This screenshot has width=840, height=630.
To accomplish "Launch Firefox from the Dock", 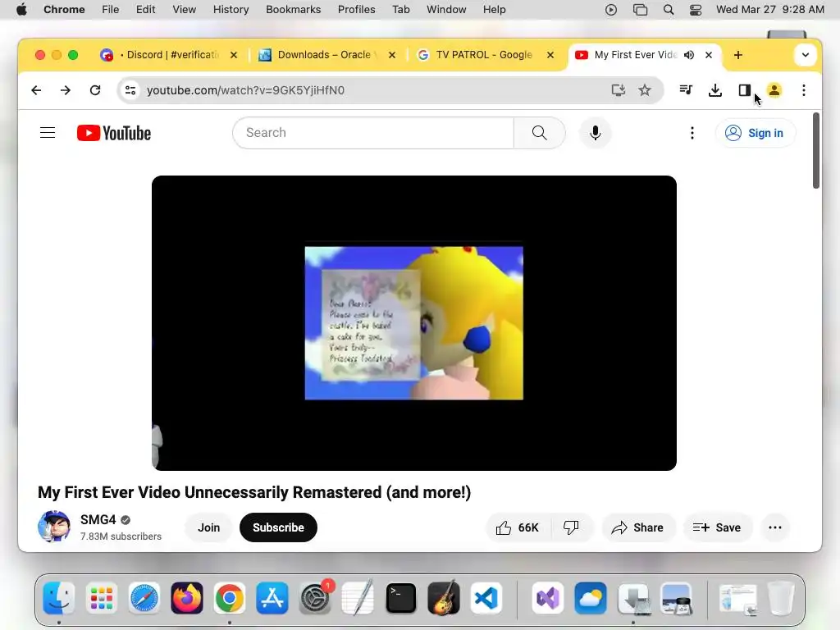I will point(187,598).
